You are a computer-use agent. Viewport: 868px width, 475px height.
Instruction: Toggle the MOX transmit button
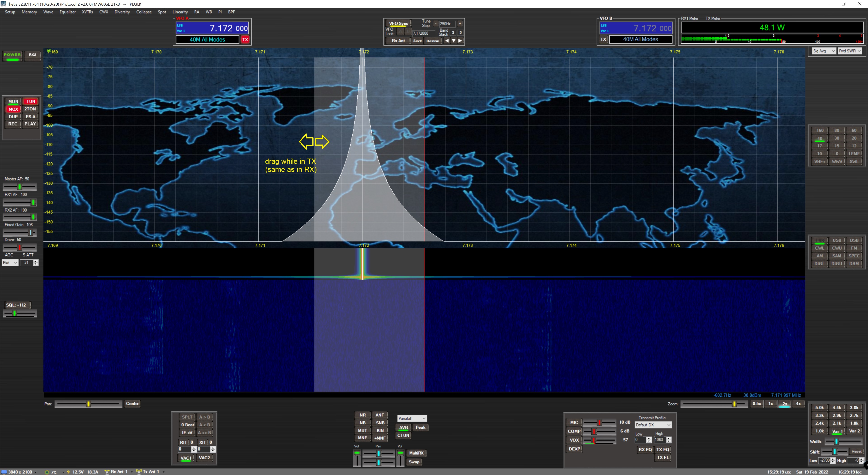tap(14, 109)
